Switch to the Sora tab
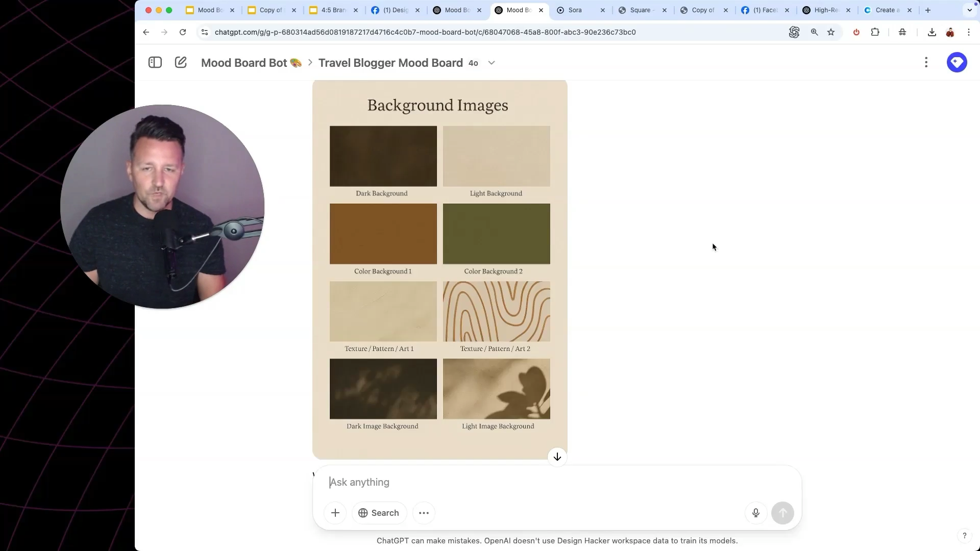980x551 pixels. point(575,10)
